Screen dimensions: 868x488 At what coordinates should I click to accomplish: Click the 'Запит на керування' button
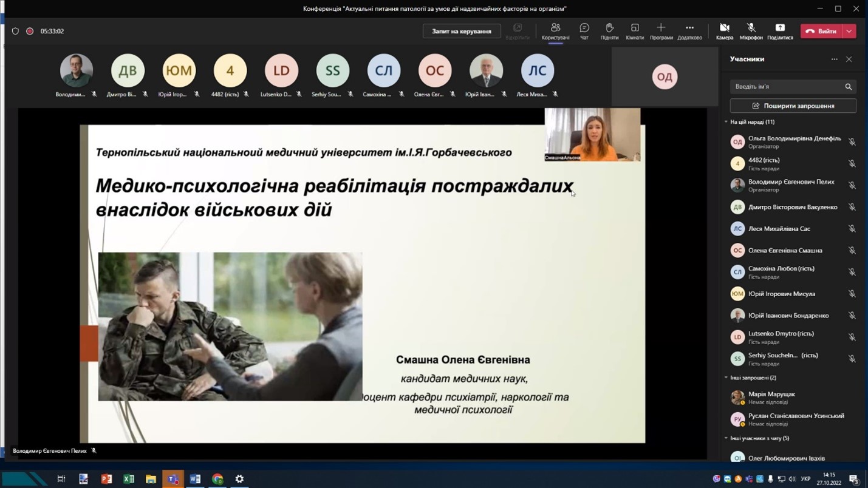pos(461,31)
